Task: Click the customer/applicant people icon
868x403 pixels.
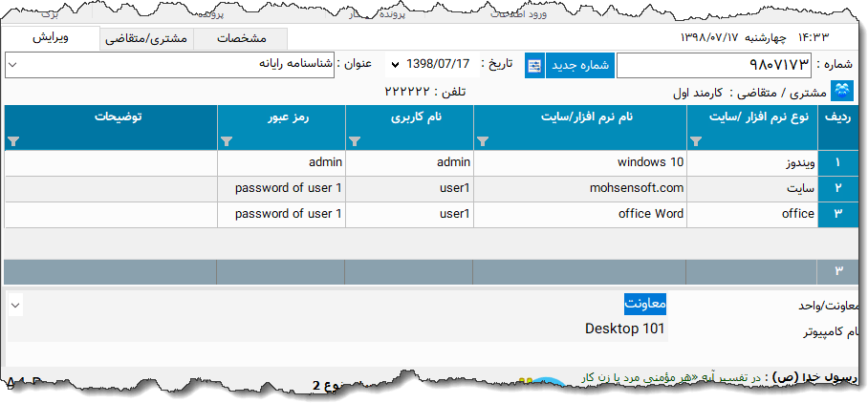Action: tap(842, 92)
